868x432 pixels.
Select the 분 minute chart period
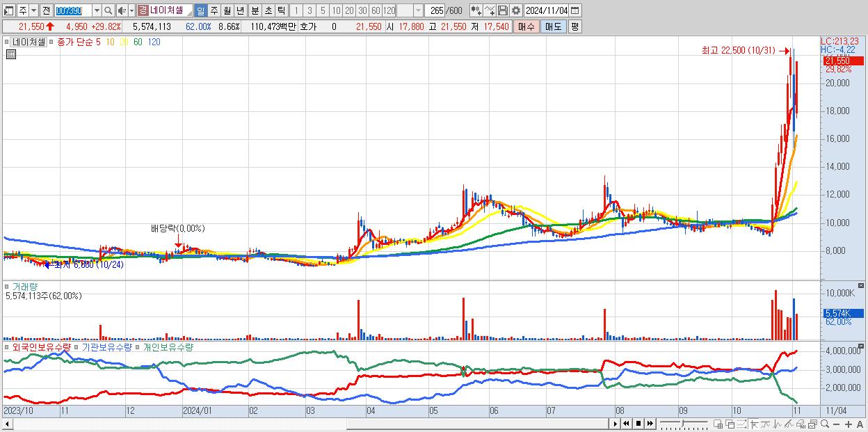(255, 11)
